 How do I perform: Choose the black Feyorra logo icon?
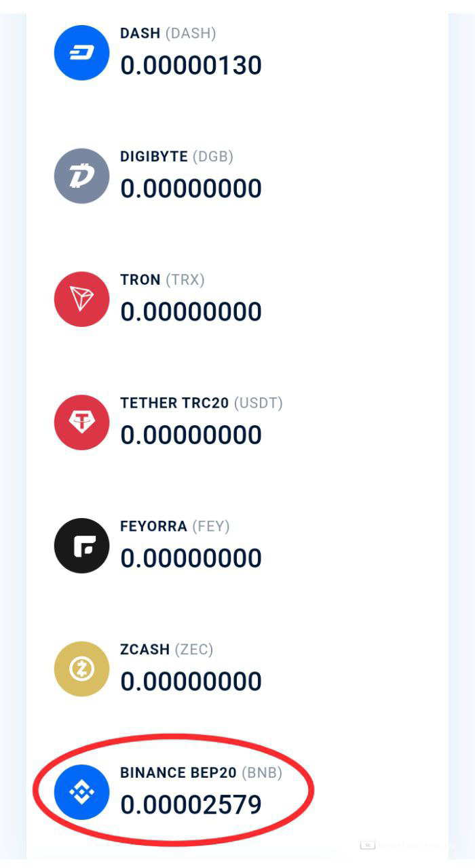(81, 546)
